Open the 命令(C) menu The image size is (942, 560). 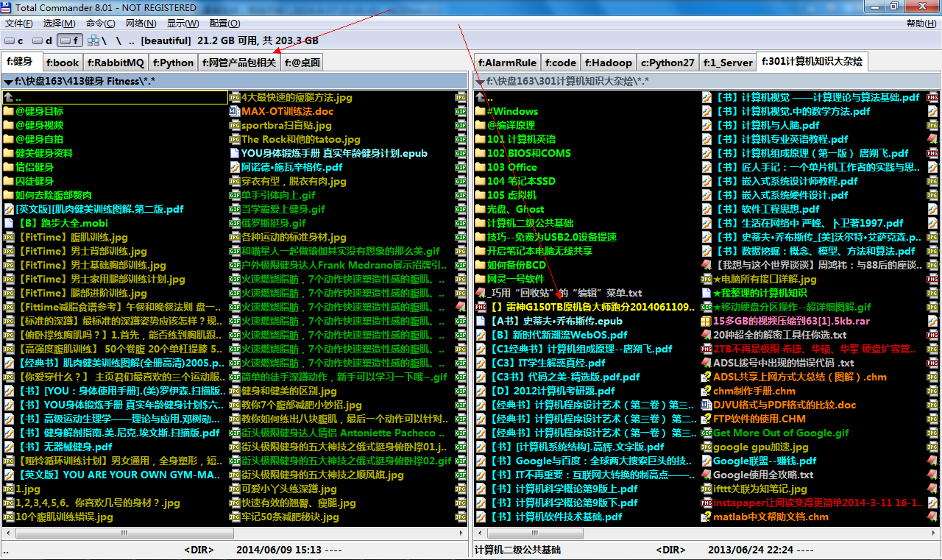100,24
